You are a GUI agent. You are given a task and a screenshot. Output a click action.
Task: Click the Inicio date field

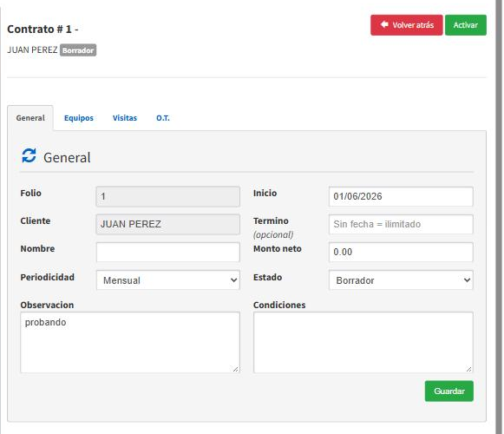tap(401, 196)
